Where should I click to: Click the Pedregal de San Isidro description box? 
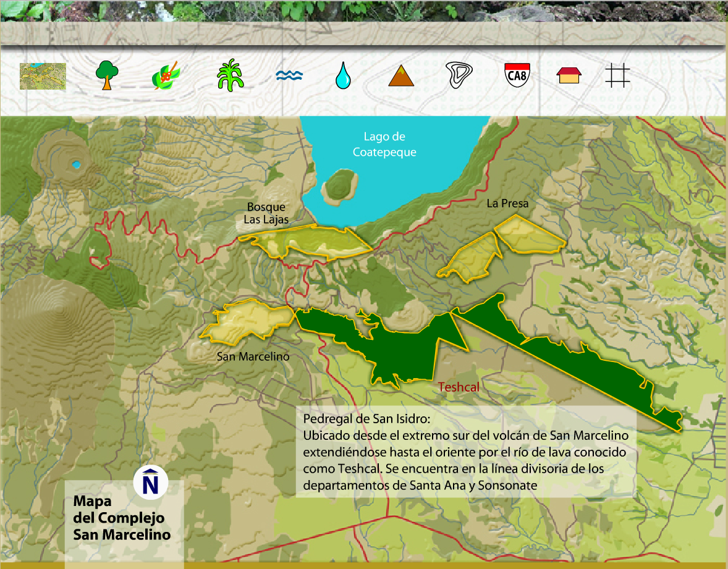click(x=466, y=452)
